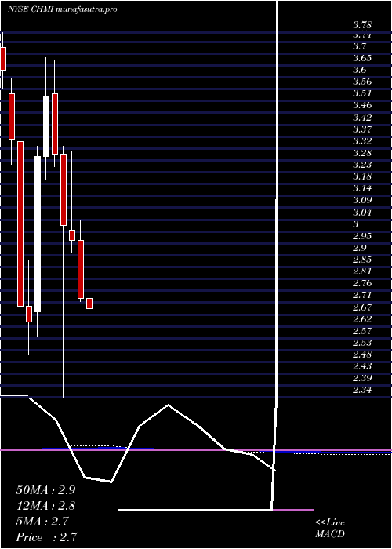Click the 2.43 price axis label
The image size is (392, 549).
coord(362,366)
